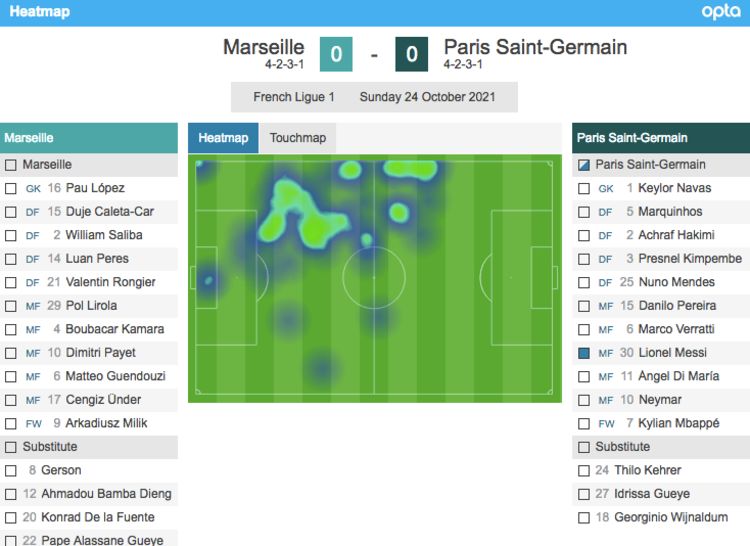The width and height of the screenshot is (750, 546).
Task: Check the Paris Saint-Germain Substitute group checkbox
Action: click(x=584, y=447)
